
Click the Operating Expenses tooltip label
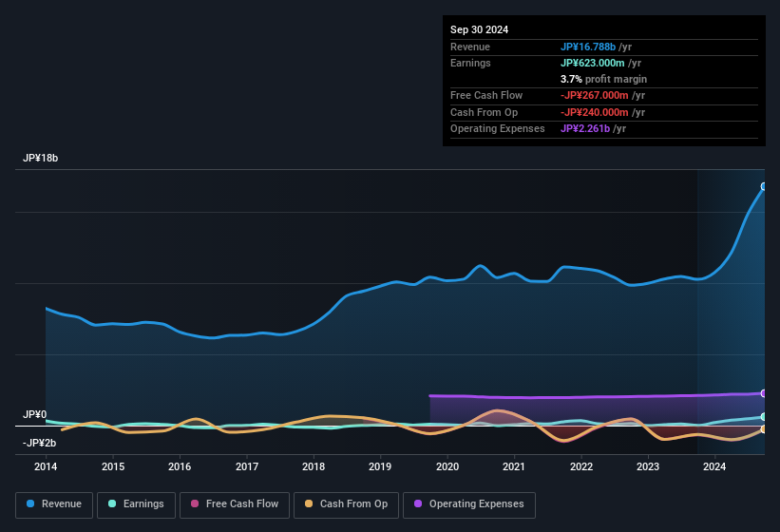498,129
